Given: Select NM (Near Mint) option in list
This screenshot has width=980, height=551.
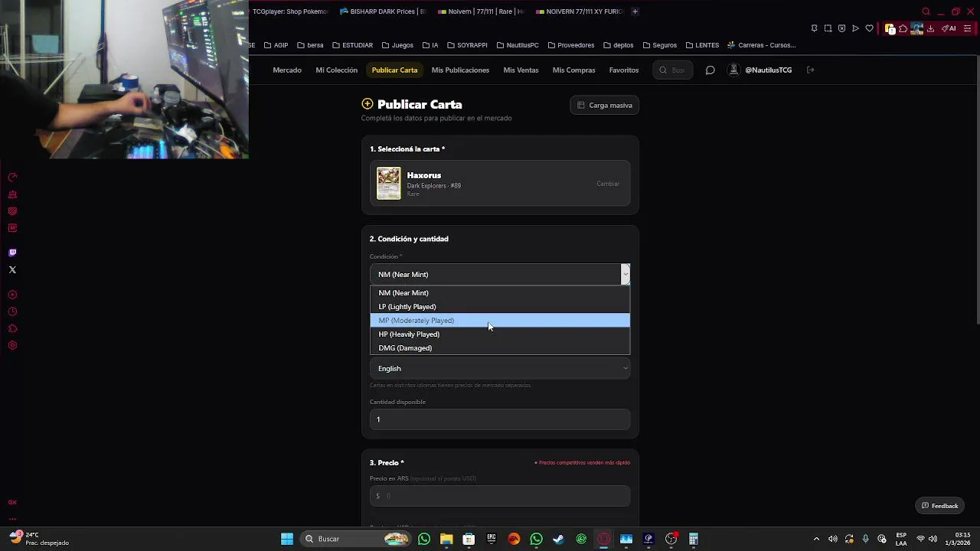Looking at the screenshot, I should click(x=500, y=293).
